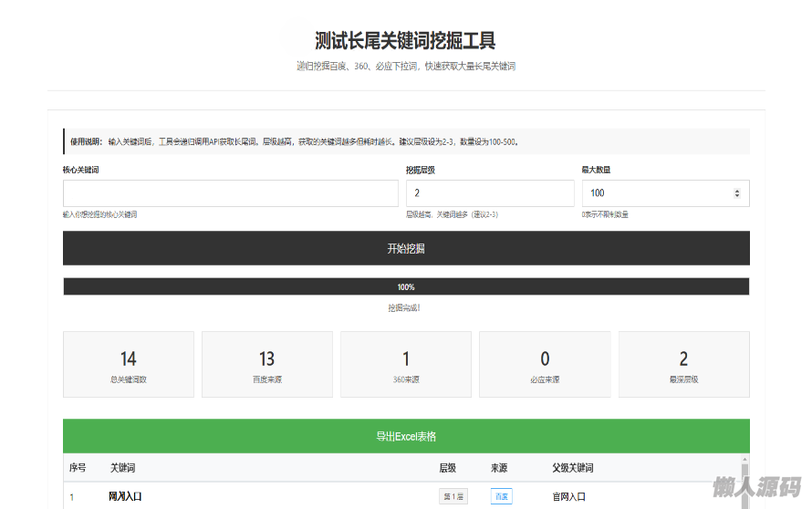
Task: Select the 百度来源 stat card
Action: 267,365
